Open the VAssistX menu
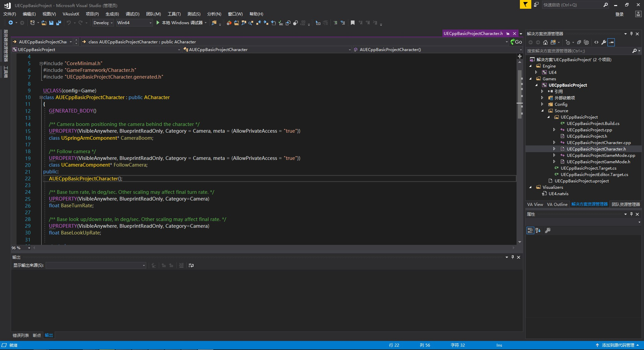 [x=71, y=14]
